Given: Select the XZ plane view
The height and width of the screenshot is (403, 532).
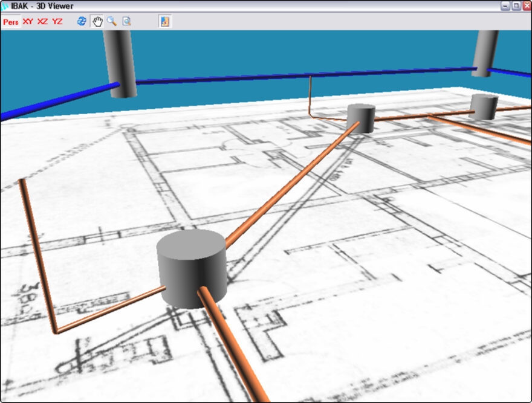Looking at the screenshot, I should (x=42, y=22).
